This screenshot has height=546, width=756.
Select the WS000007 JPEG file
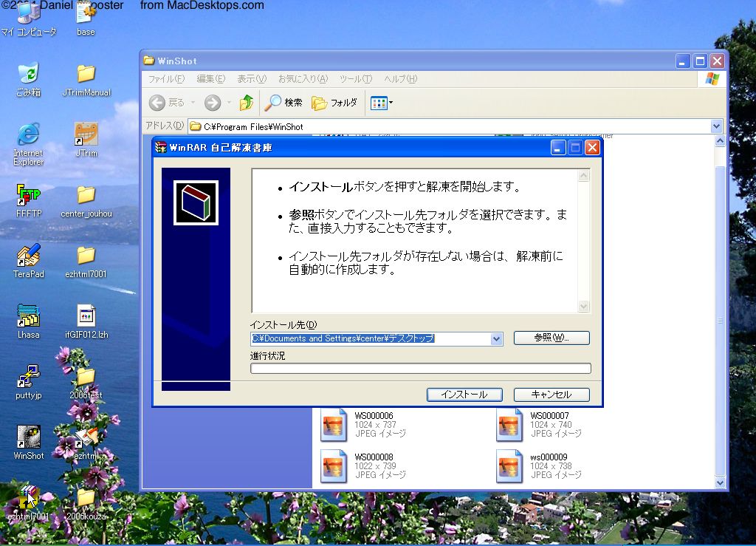pos(539,424)
